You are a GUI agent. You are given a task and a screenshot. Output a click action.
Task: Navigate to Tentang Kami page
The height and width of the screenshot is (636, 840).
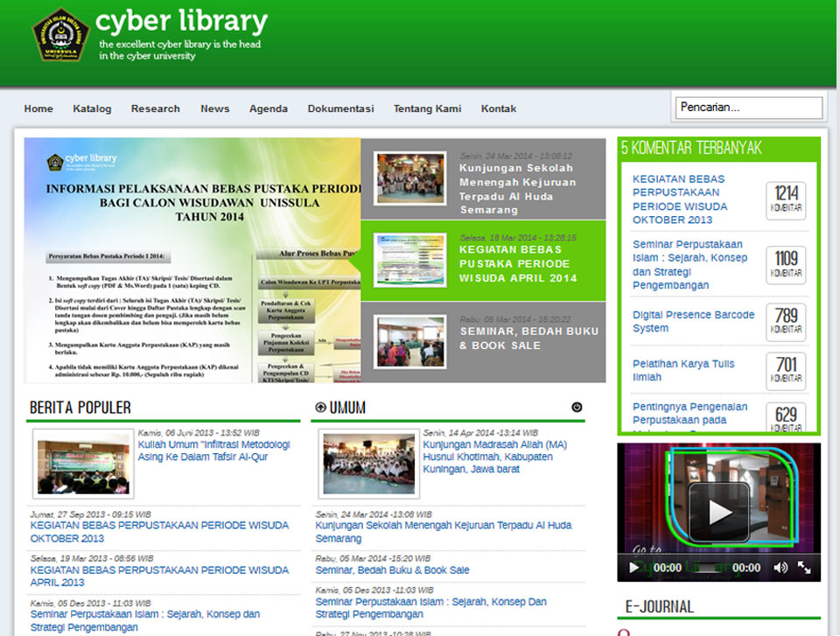(x=427, y=108)
